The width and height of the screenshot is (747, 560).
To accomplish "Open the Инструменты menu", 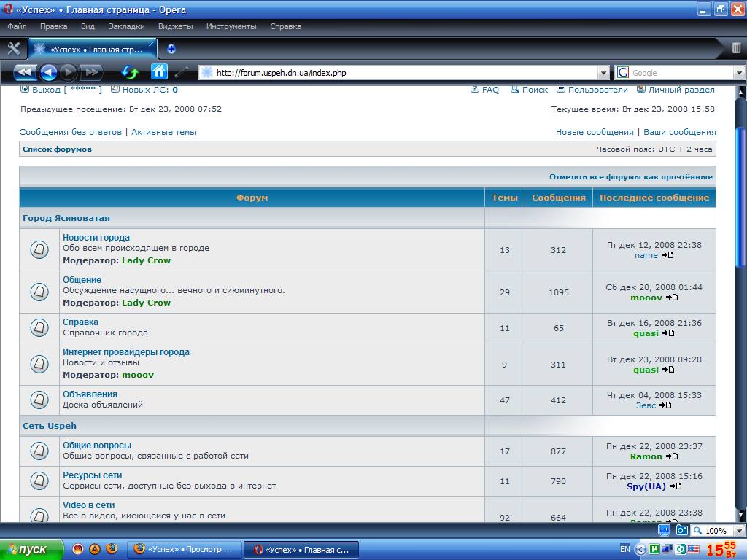I will coord(231,26).
